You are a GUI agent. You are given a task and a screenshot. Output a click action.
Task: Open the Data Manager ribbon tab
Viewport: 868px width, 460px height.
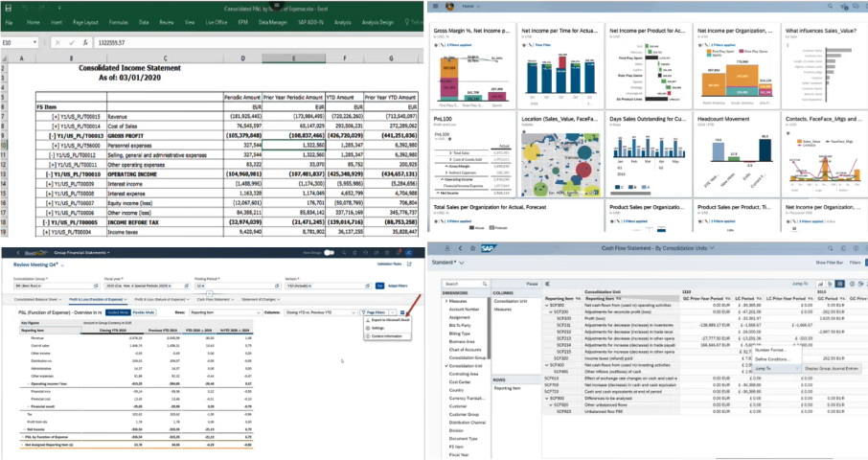click(x=273, y=22)
